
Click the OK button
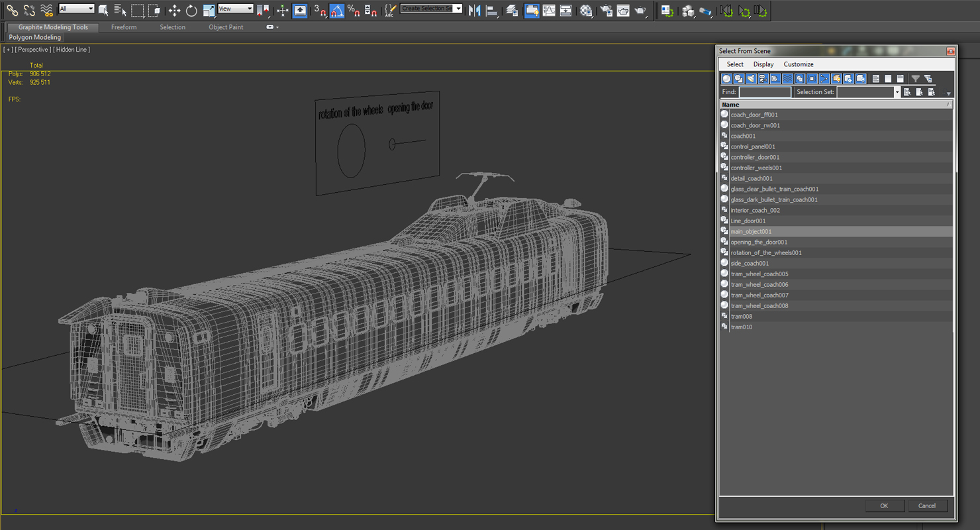(x=884, y=505)
